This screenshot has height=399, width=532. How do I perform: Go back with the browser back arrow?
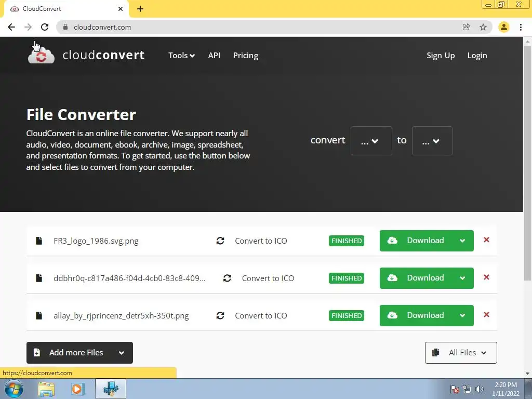[x=11, y=27]
